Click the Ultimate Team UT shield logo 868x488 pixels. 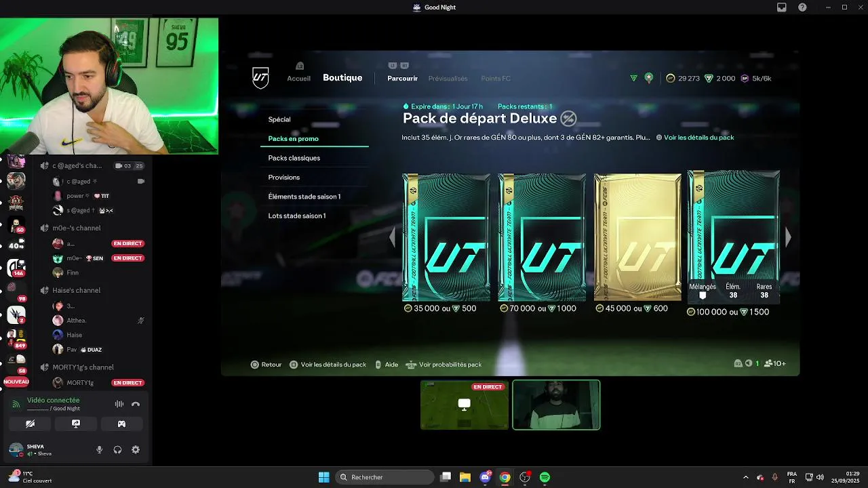point(260,78)
